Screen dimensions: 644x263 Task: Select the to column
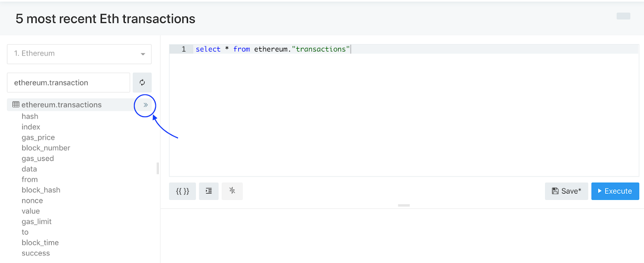[25, 233]
